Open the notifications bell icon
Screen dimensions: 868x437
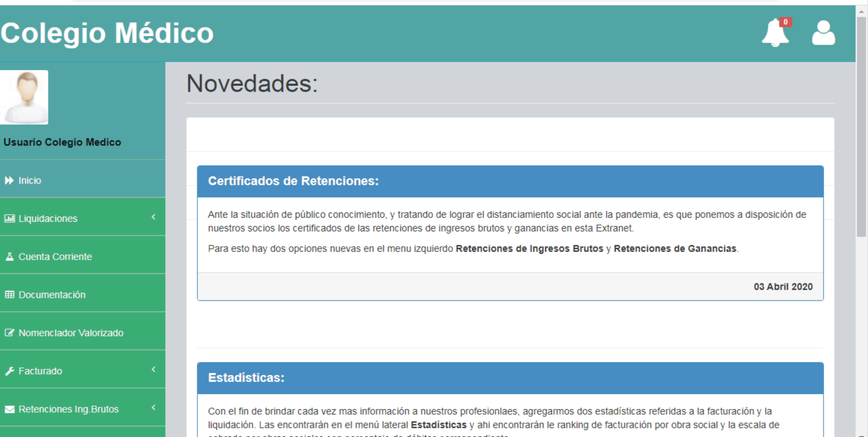coord(775,33)
